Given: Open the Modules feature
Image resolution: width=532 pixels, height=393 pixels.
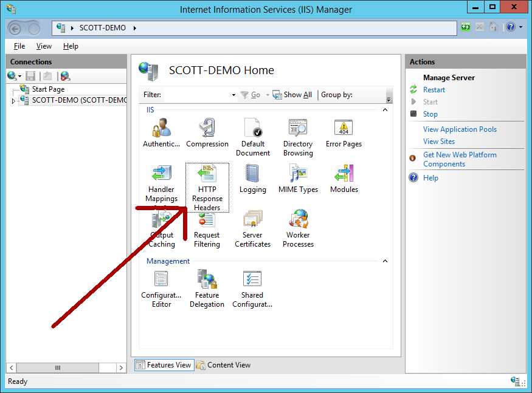Looking at the screenshot, I should click(344, 179).
